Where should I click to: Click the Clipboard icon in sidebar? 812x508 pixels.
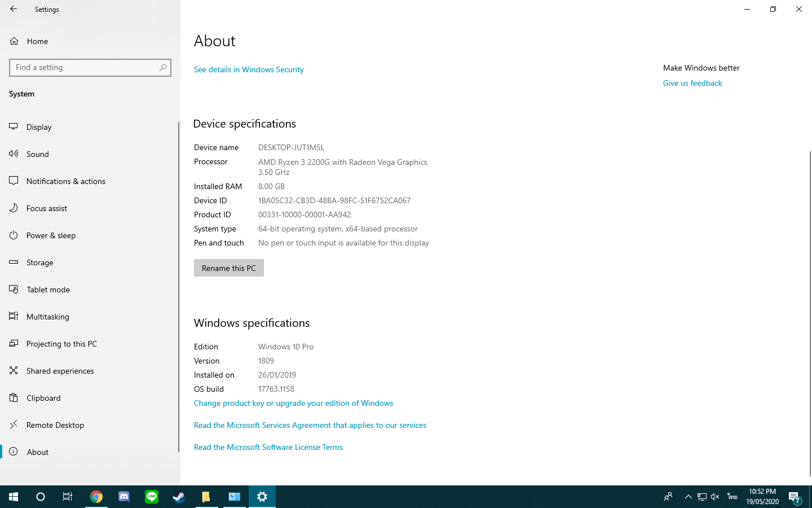click(x=14, y=398)
